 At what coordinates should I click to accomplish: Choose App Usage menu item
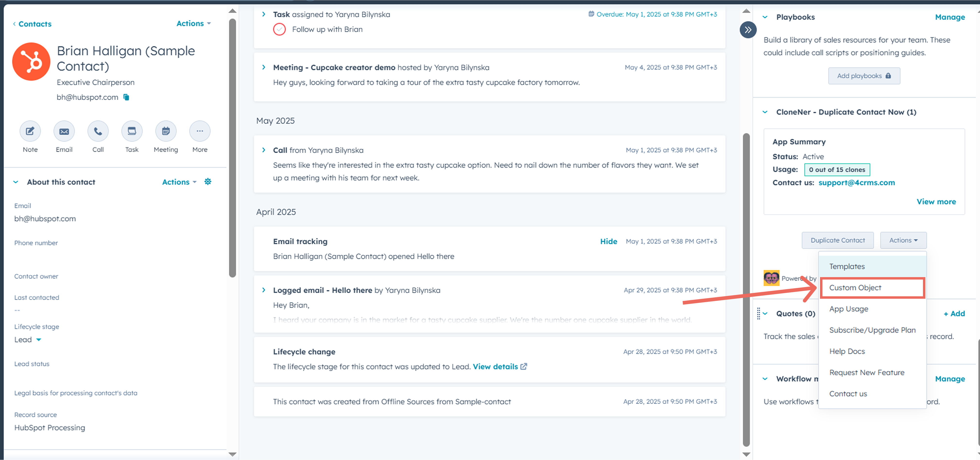[872, 309]
